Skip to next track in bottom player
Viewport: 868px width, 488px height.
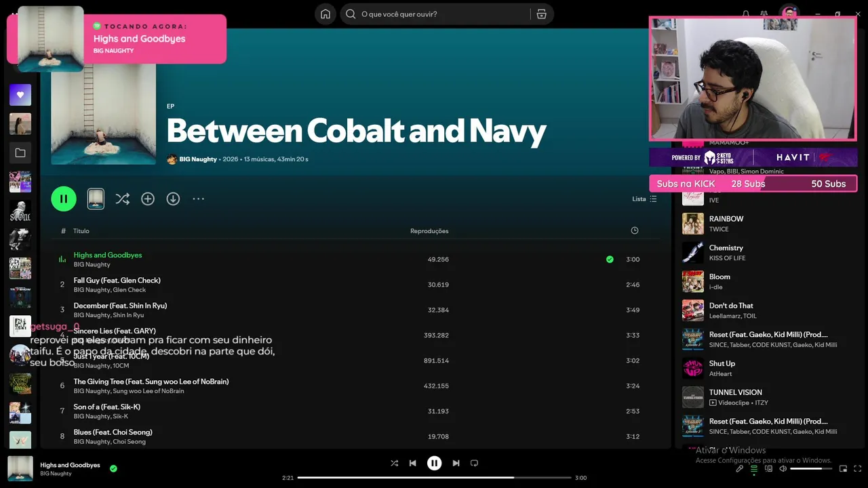pos(456,463)
